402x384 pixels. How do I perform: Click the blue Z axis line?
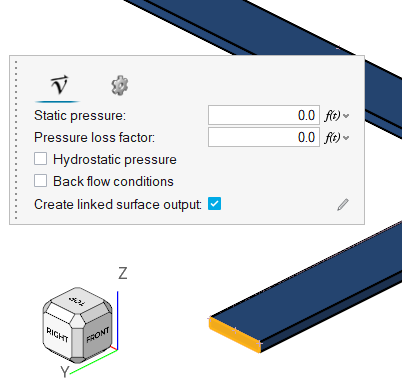click(118, 320)
